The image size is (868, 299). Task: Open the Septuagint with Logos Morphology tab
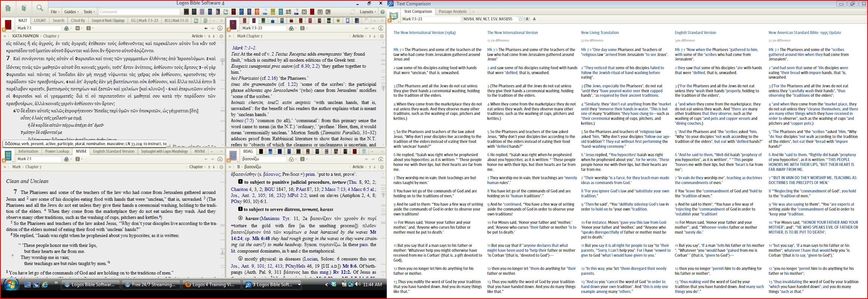(164, 152)
